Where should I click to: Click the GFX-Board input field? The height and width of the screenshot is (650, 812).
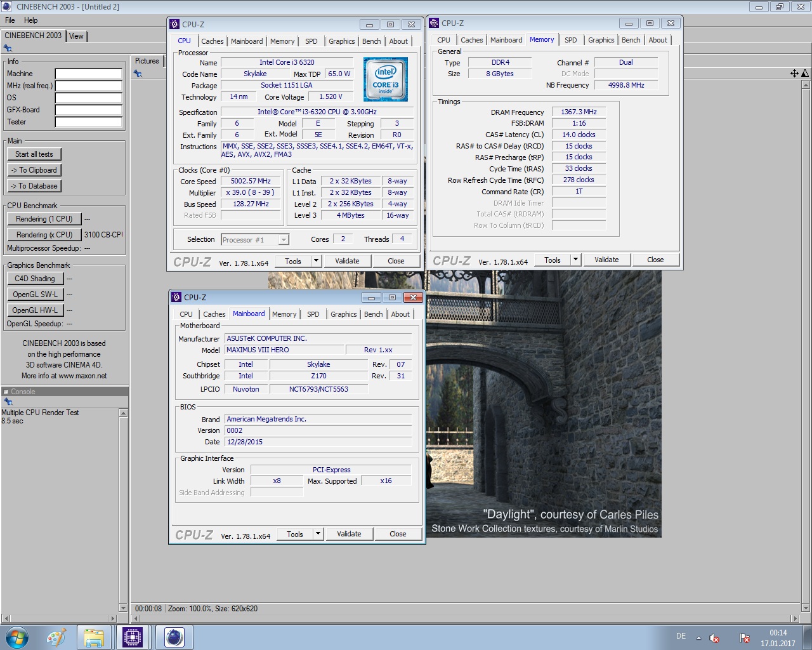click(89, 110)
